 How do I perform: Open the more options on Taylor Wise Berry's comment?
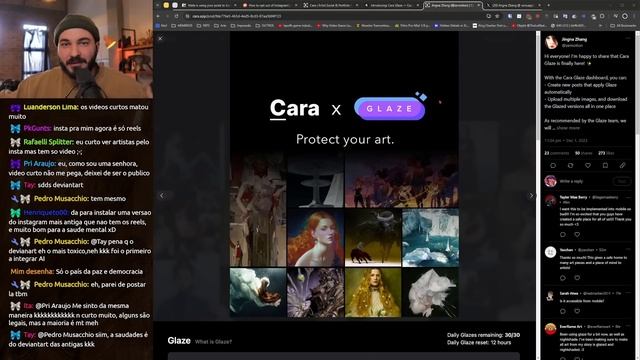click(628, 198)
